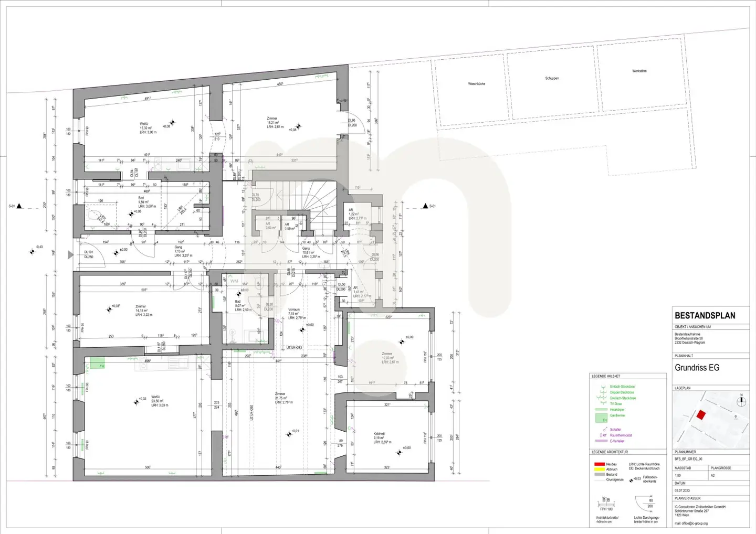The image size is (756, 534).
Task: Click the plan number BFS_BP_GR EG_00
Action: [688, 459]
